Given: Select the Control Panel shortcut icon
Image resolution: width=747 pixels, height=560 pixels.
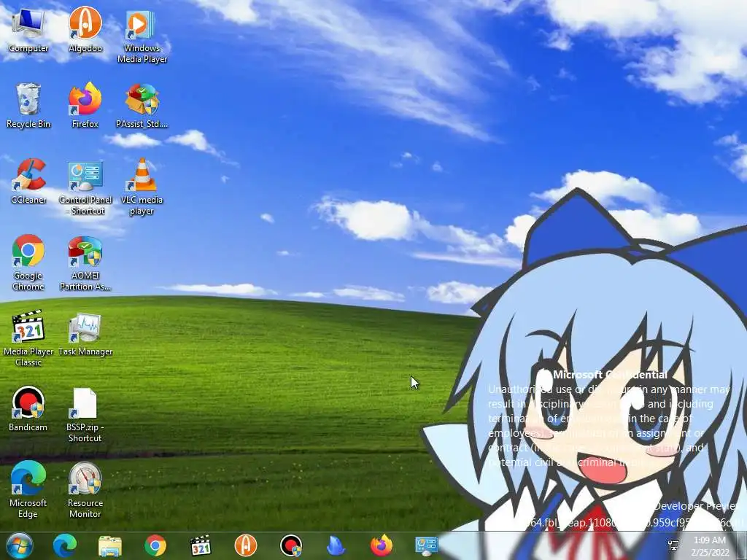Looking at the screenshot, I should pos(85,187).
